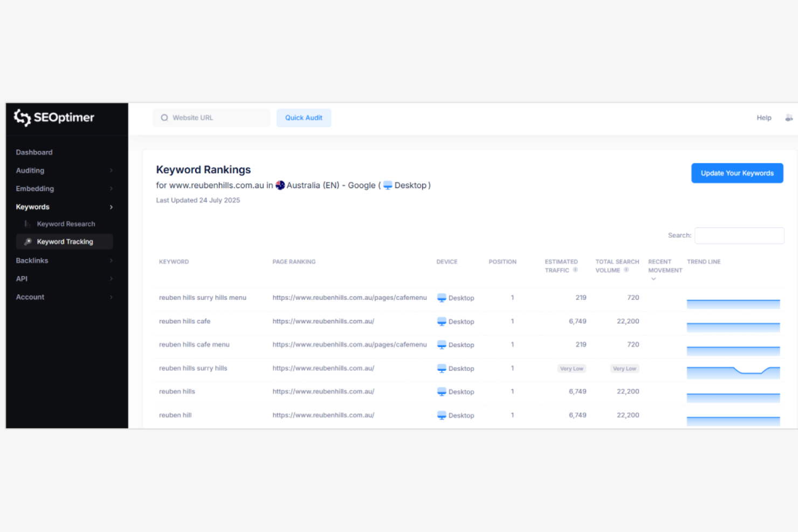The height and width of the screenshot is (532, 798).
Task: Open the cafemenu page ranking link
Action: tap(349, 298)
